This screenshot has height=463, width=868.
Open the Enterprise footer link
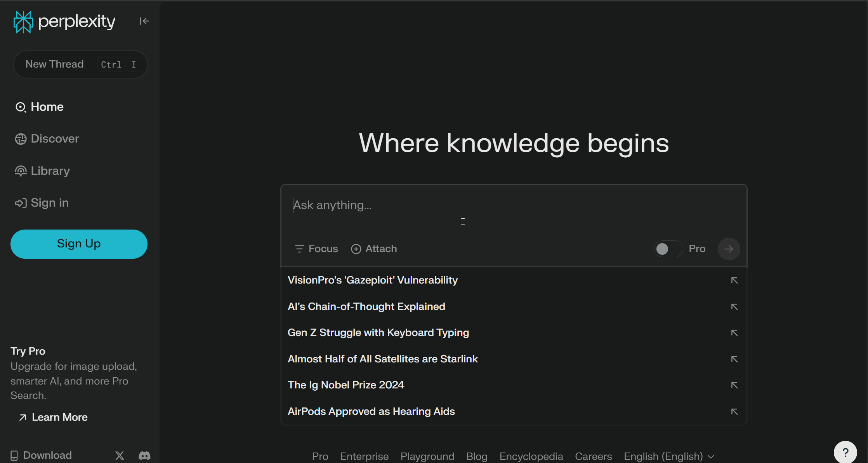coord(364,456)
